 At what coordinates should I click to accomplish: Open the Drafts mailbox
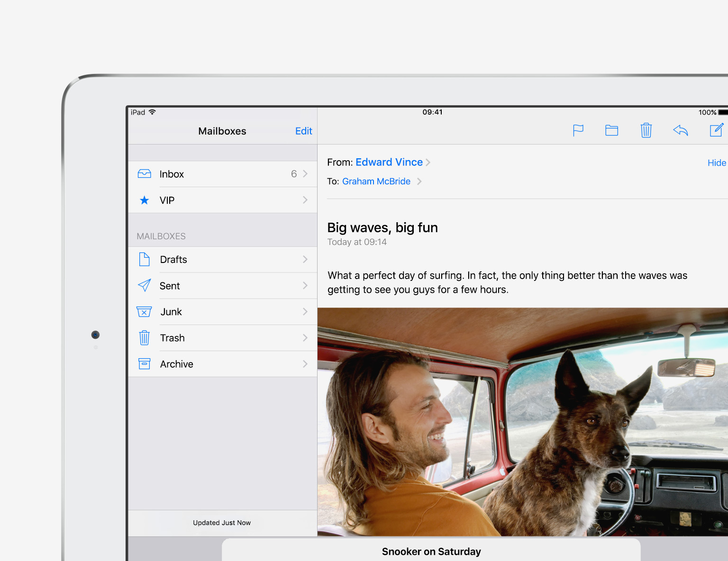coord(173,260)
